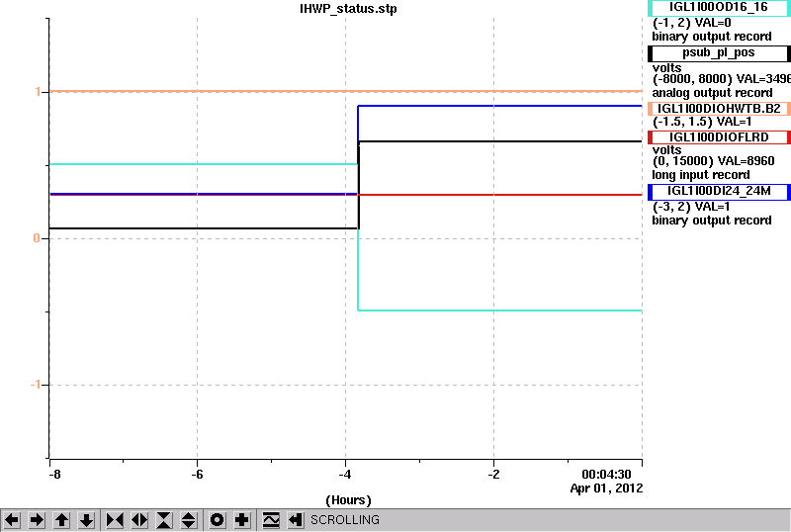Click the plus-shaped toolbar icon
The height and width of the screenshot is (532, 791).
pos(242,520)
